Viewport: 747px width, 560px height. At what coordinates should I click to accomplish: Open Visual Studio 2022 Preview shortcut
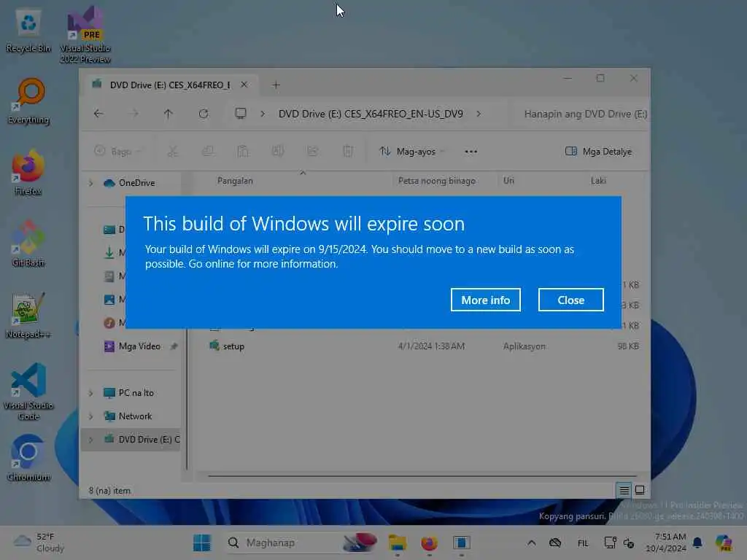click(x=85, y=35)
